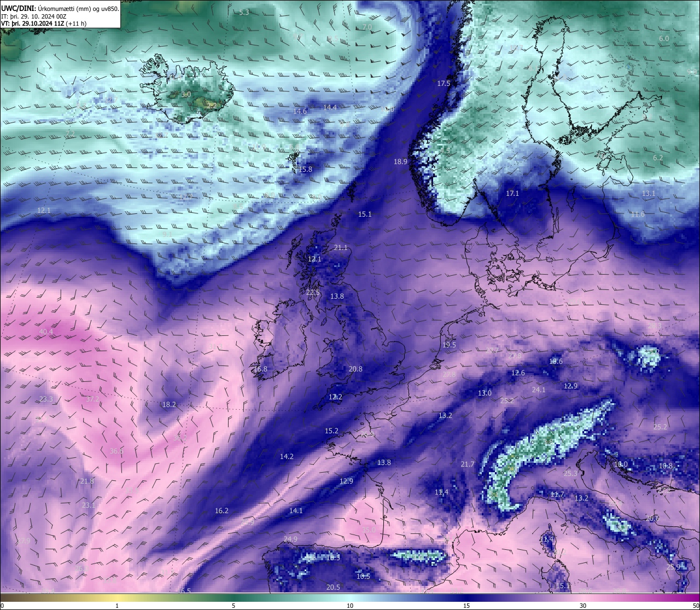Image resolution: width=700 pixels, height=610 pixels.
Task: Select the 15.8 value near Faroe Islands
Action: pos(305,170)
